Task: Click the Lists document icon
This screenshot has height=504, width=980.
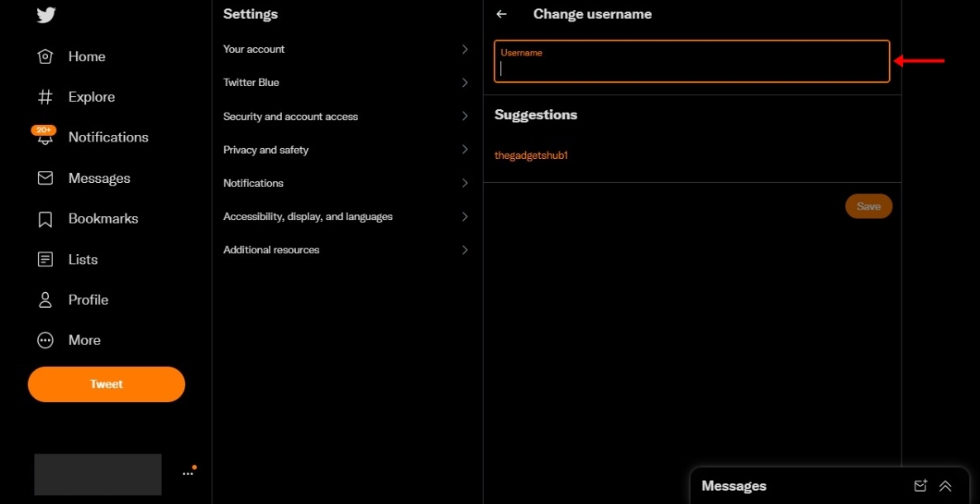Action: coord(45,260)
